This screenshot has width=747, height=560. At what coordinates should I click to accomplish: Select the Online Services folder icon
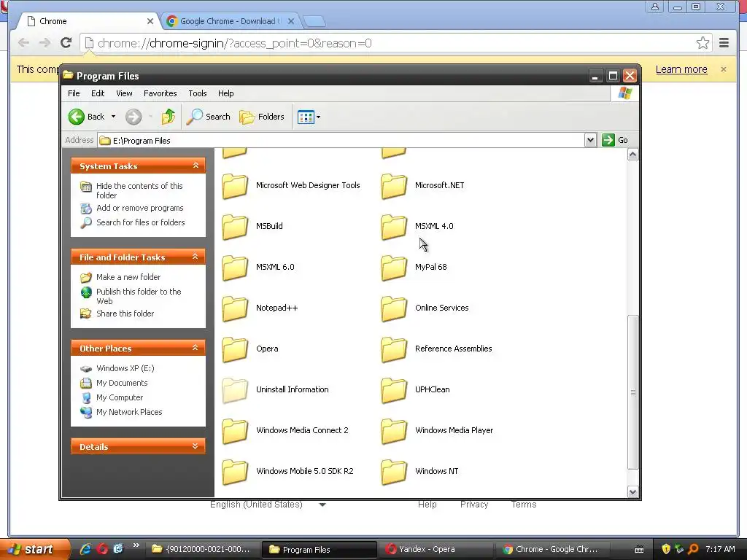394,308
